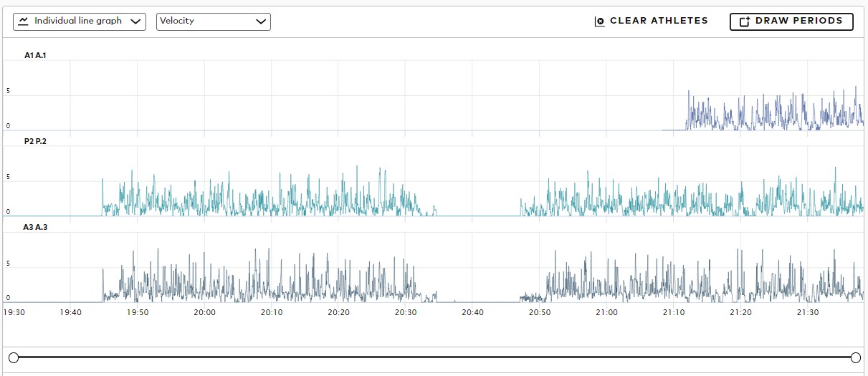The height and width of the screenshot is (376, 868).
Task: Select the left handle of range slider
Action: tap(14, 357)
